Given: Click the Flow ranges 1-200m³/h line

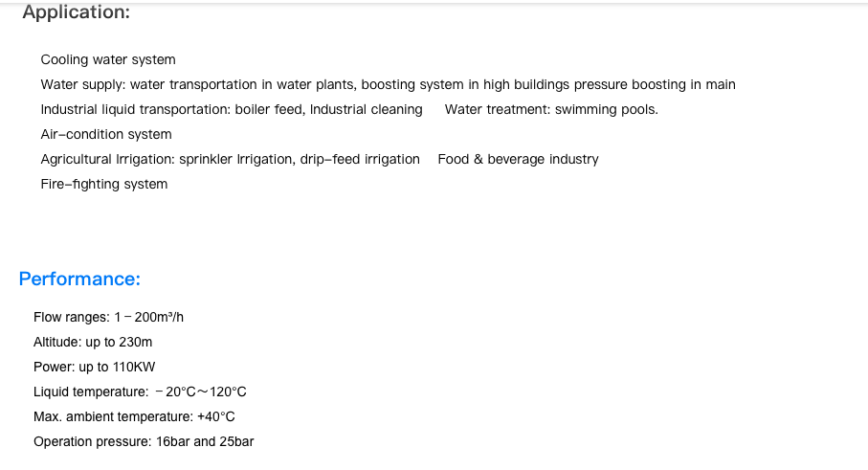Looking at the screenshot, I should point(108,317).
